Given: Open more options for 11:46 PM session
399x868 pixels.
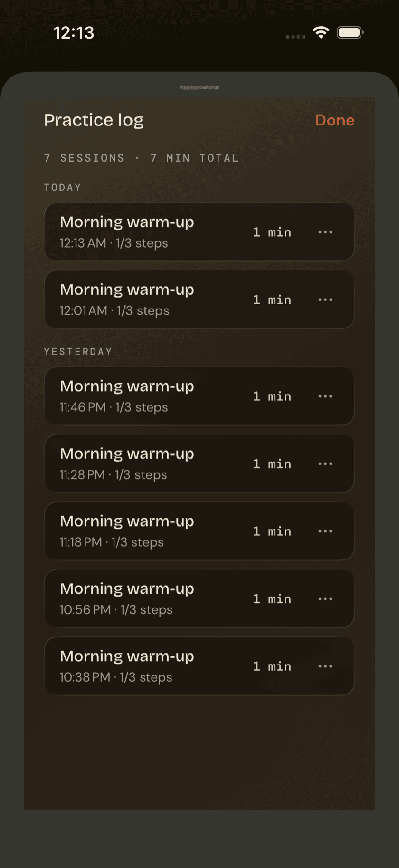Looking at the screenshot, I should point(325,396).
